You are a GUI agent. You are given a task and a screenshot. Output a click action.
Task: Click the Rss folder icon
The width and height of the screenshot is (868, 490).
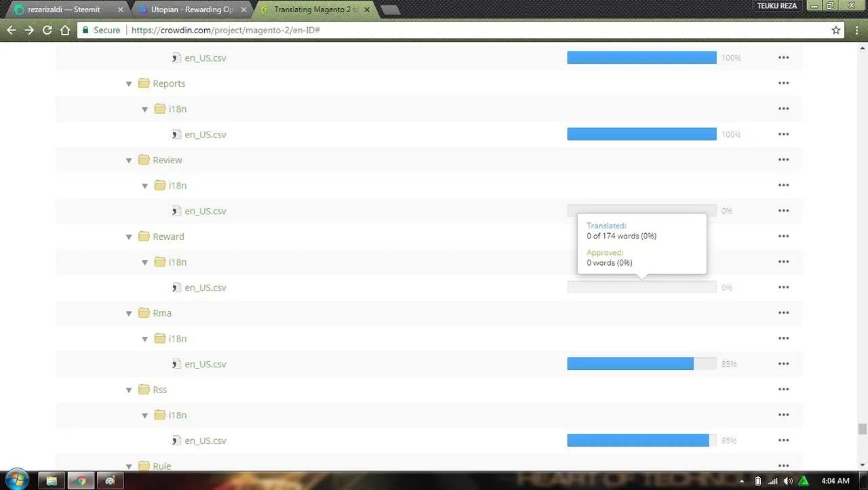click(144, 390)
